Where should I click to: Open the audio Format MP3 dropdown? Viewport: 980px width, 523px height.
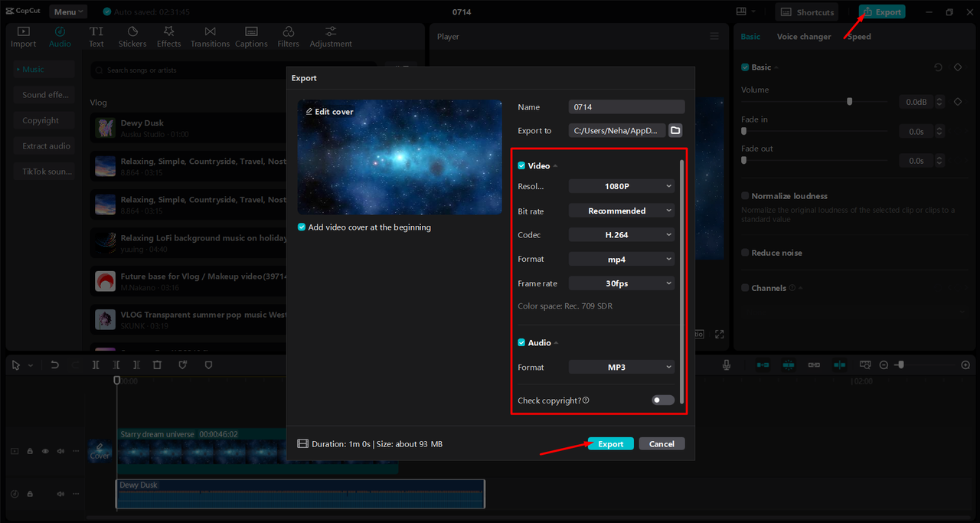pyautogui.click(x=621, y=368)
